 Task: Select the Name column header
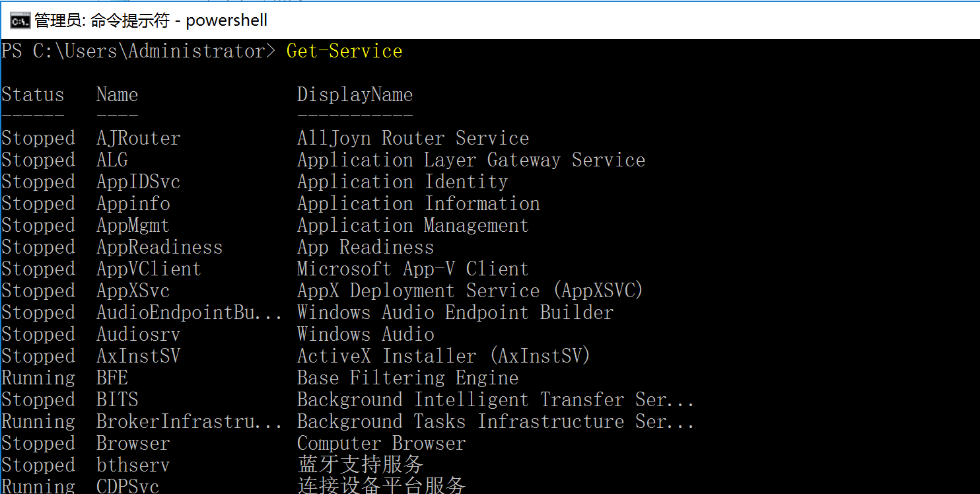(117, 95)
